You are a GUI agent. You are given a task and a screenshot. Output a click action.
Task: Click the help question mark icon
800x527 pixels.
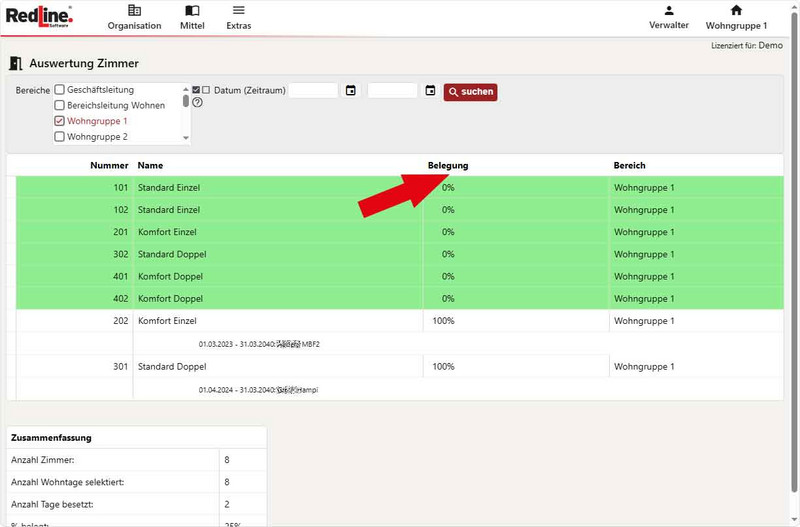coord(197,102)
